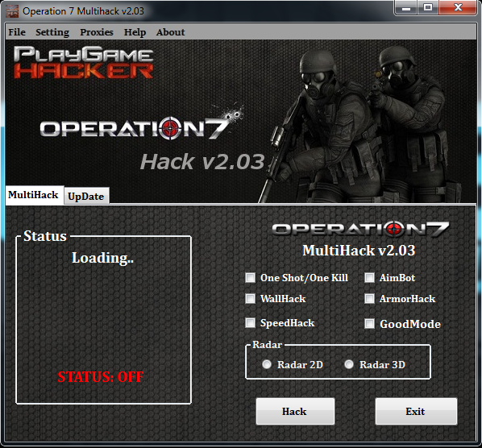This screenshot has width=482, height=448.
Task: Enable the WallHack checkbox
Action: [x=250, y=298]
